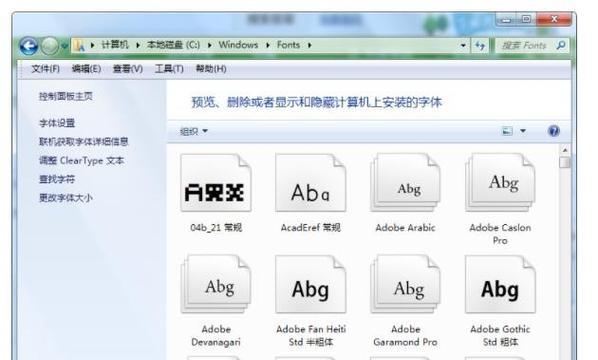Open view options dropdown arrow
Viewport: 598px width, 360px height.
point(523,131)
